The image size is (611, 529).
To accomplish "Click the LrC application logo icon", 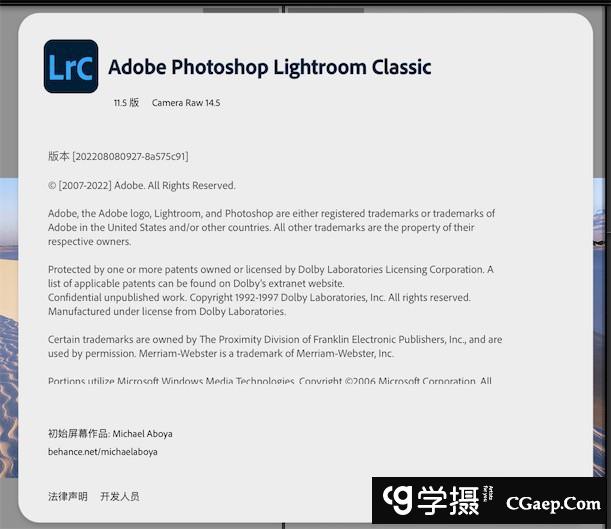I will point(71,66).
